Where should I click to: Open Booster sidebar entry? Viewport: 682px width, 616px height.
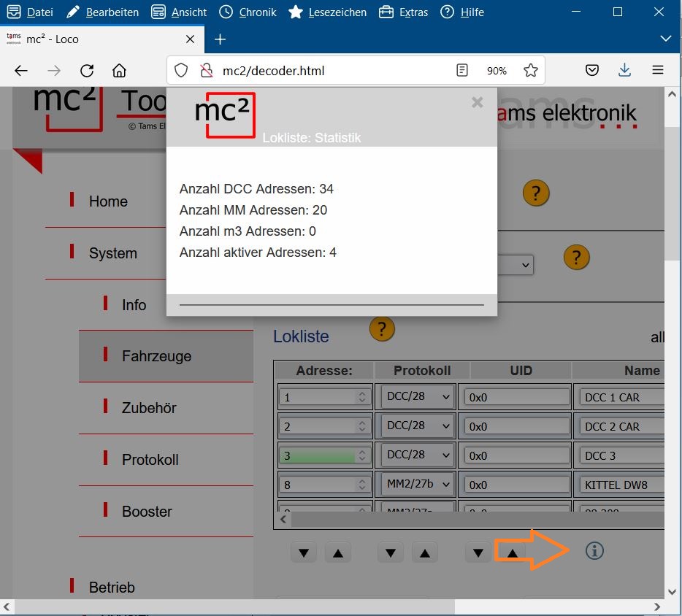tap(147, 511)
